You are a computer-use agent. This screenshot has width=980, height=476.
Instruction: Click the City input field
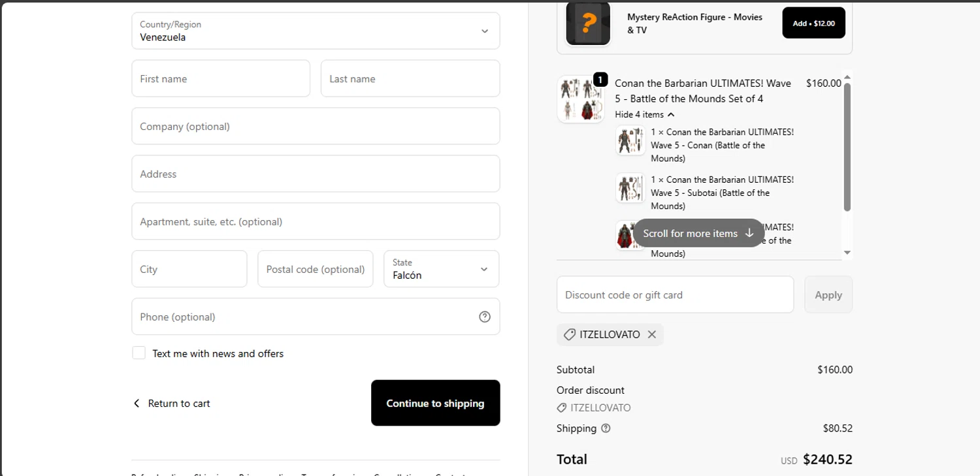pos(189,269)
